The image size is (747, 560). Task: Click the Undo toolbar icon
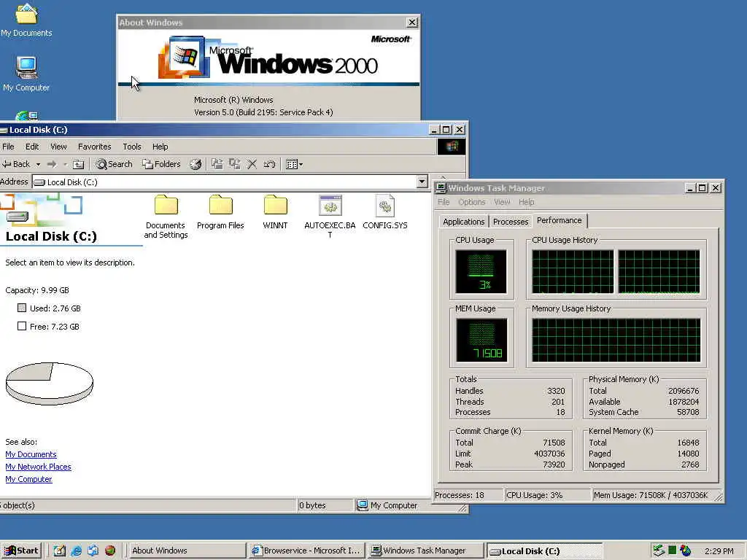coord(269,164)
